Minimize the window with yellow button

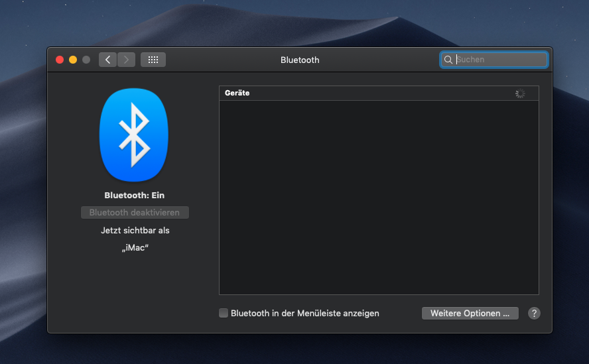point(73,60)
